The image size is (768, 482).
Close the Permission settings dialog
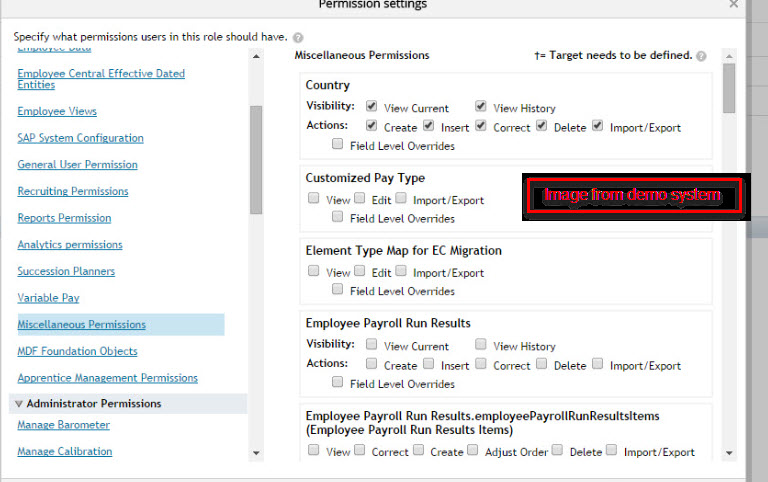[733, 4]
